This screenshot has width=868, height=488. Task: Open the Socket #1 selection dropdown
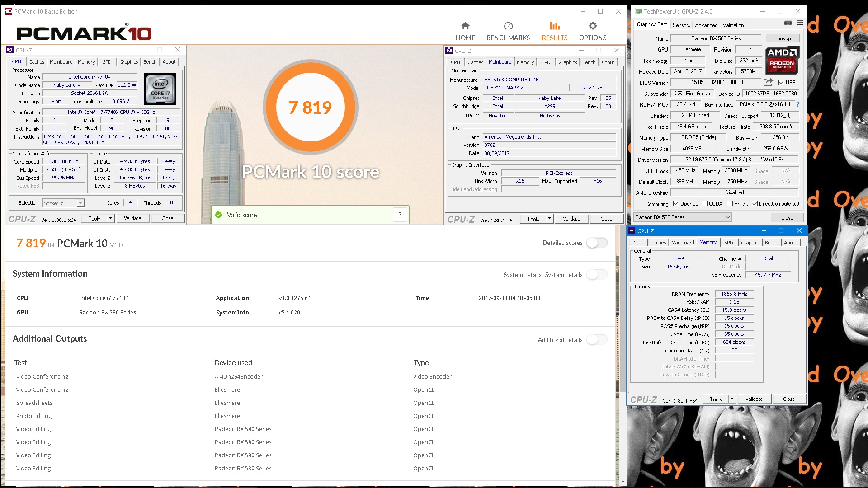pyautogui.click(x=64, y=203)
